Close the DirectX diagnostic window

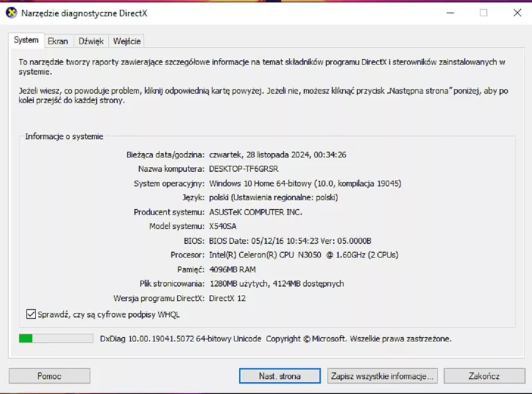click(x=517, y=13)
